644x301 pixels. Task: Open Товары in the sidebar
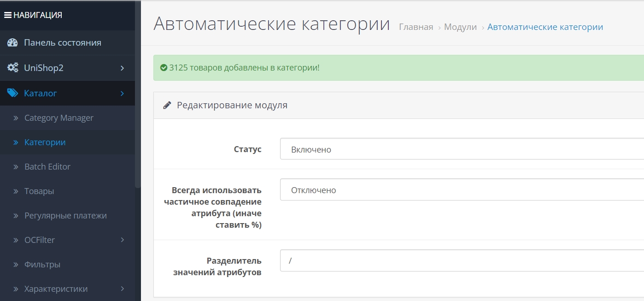39,191
